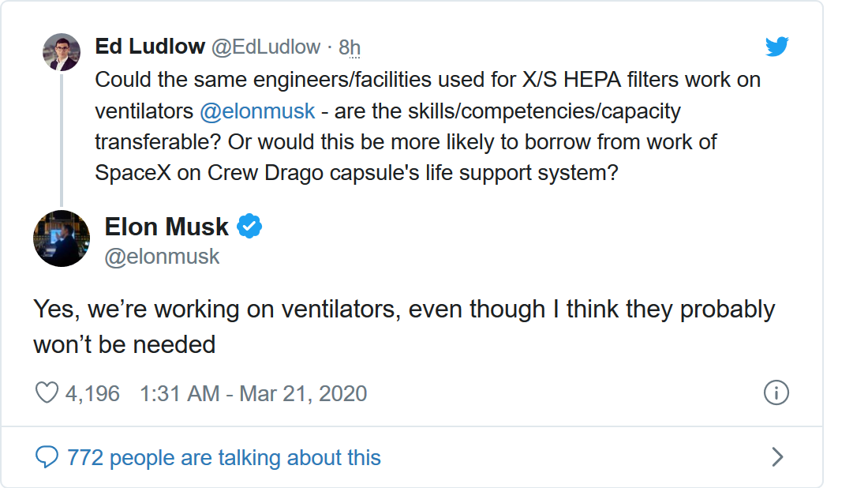Open the tweet info circle icon
The image size is (868, 488).
(776, 393)
